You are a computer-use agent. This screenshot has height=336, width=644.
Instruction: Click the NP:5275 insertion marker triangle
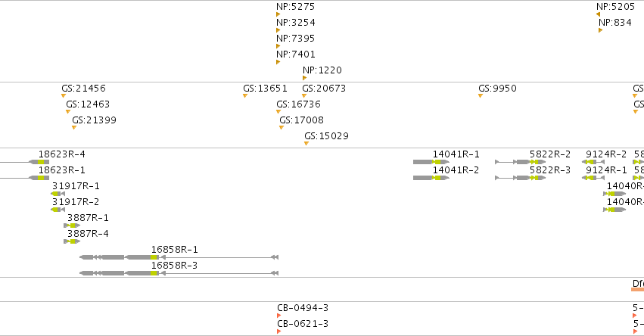278,14
